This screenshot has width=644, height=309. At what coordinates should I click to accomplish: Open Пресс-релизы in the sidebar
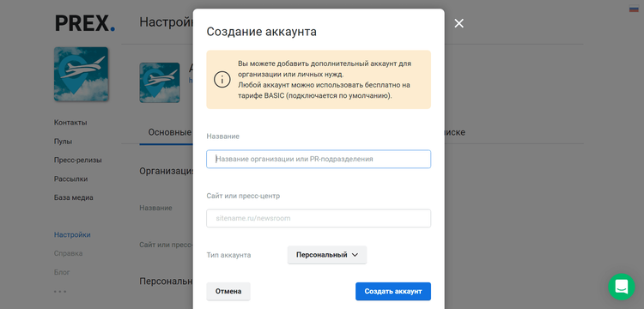coord(77,160)
